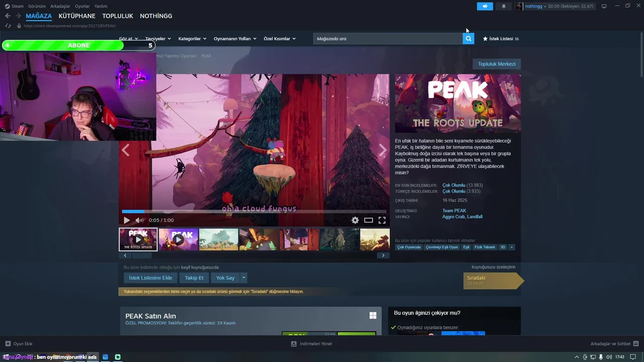Go back with the left arrow
This screenshot has width=644, height=362.
[x=8, y=16]
